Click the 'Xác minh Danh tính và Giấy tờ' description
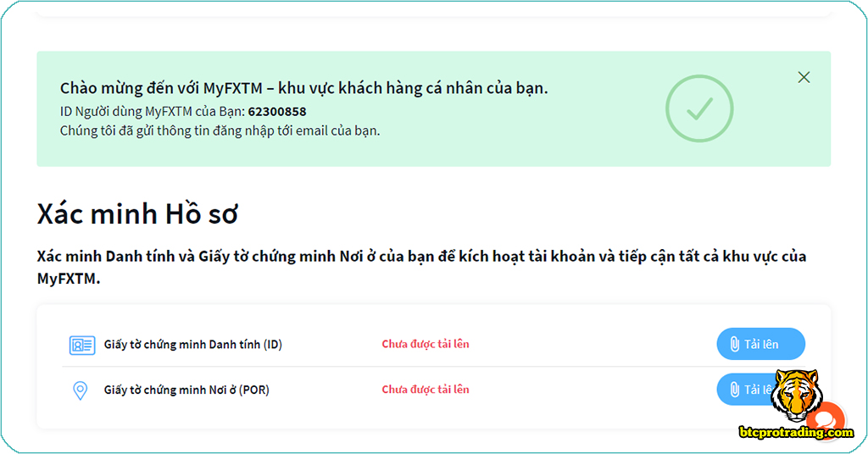868x454 pixels. [x=422, y=267]
